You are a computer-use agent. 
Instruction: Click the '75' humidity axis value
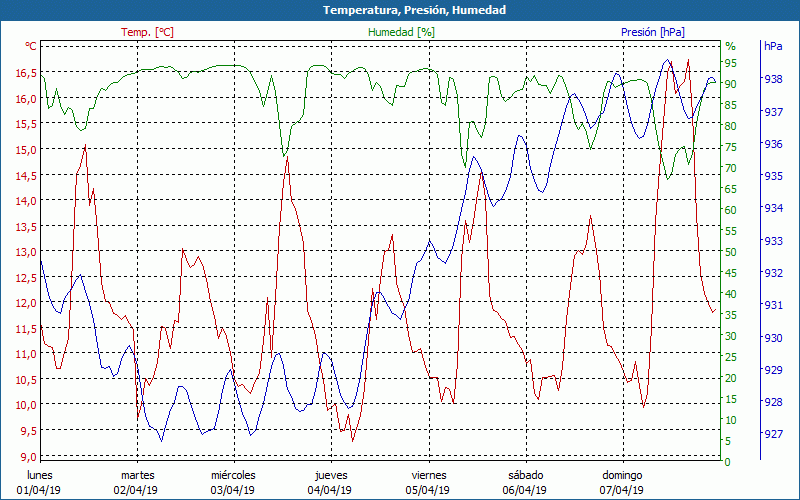pos(731,147)
